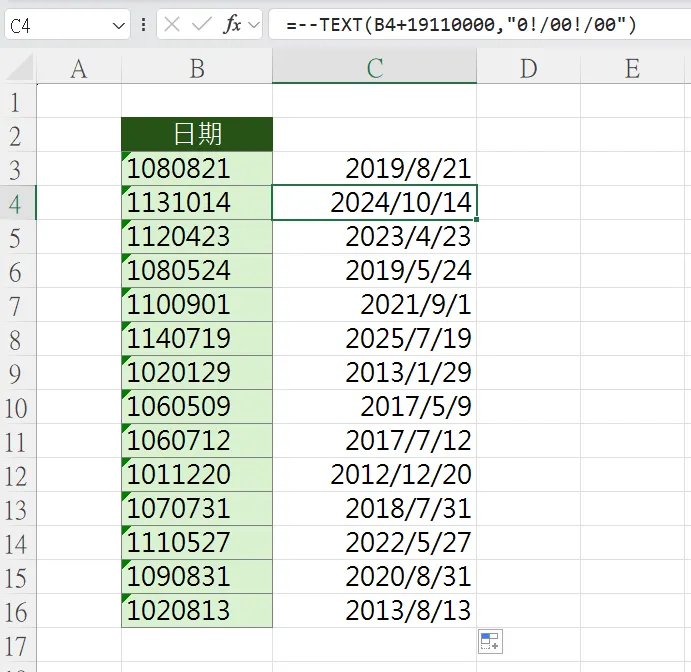This screenshot has height=672, width=691.
Task: Click the date cell 2021/9/1
Action: 375,304
